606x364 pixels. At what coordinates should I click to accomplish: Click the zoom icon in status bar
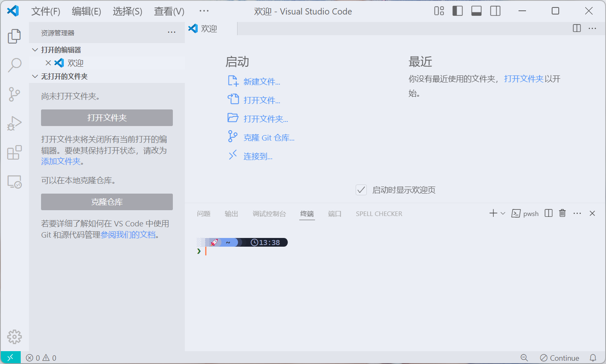click(524, 358)
